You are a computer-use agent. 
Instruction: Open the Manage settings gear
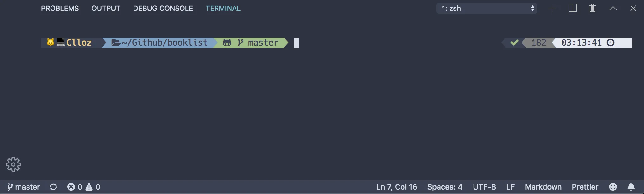coord(13,164)
